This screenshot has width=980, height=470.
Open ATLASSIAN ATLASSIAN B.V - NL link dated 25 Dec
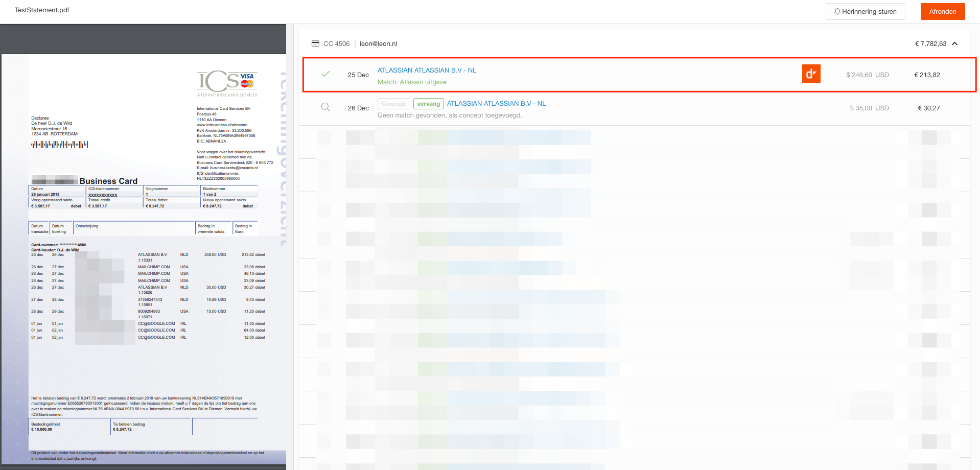click(427, 70)
